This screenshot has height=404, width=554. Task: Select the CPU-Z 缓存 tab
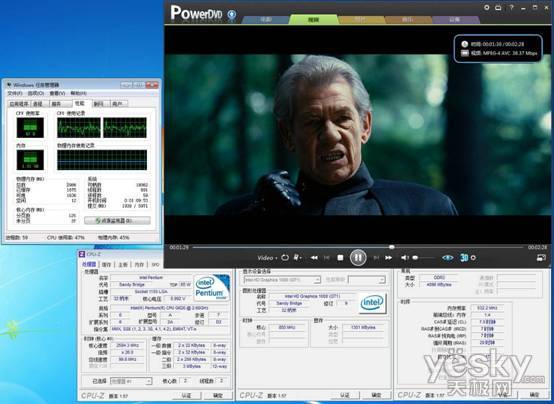coord(106,264)
